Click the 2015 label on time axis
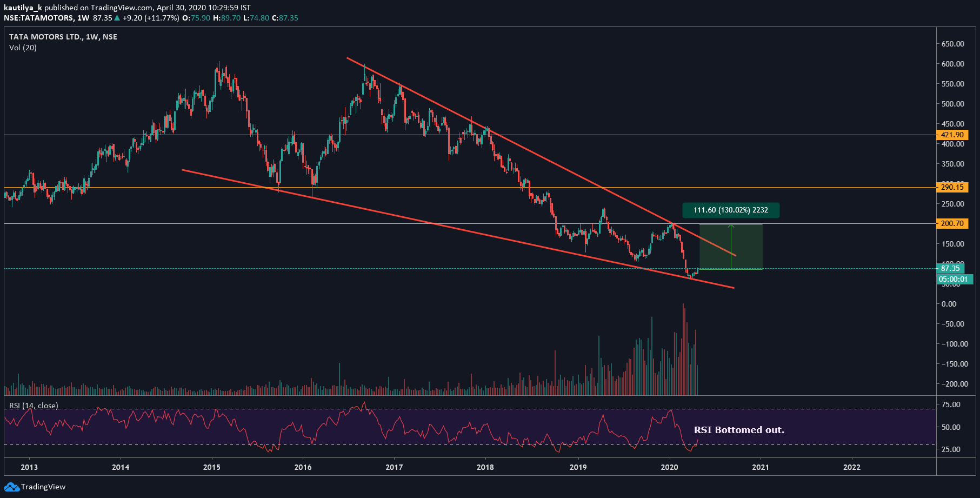 (x=212, y=467)
